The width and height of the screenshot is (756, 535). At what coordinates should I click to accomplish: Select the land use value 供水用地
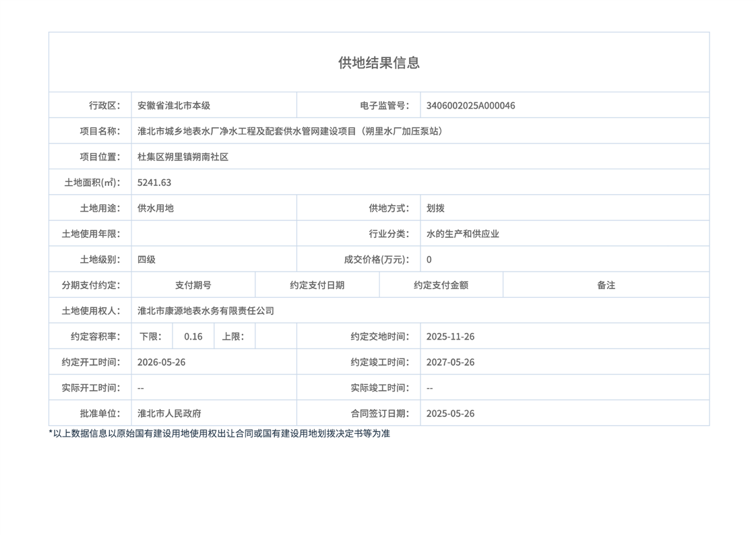tap(155, 208)
